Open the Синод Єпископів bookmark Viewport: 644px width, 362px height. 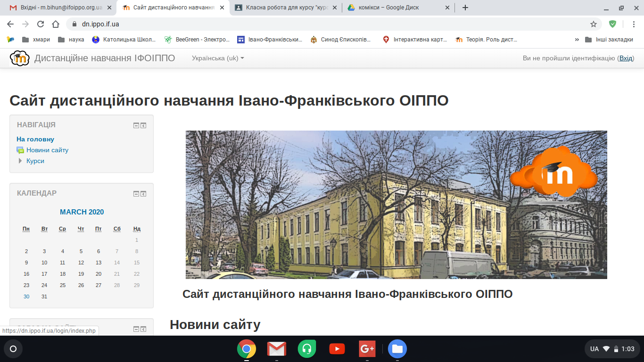click(x=340, y=40)
